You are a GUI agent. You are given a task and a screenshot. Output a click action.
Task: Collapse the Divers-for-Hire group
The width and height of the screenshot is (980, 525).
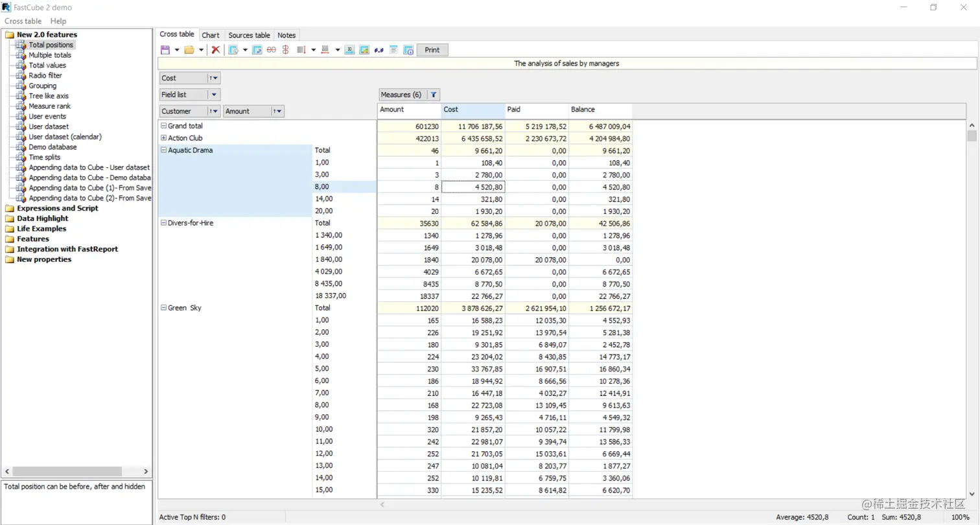pos(163,223)
